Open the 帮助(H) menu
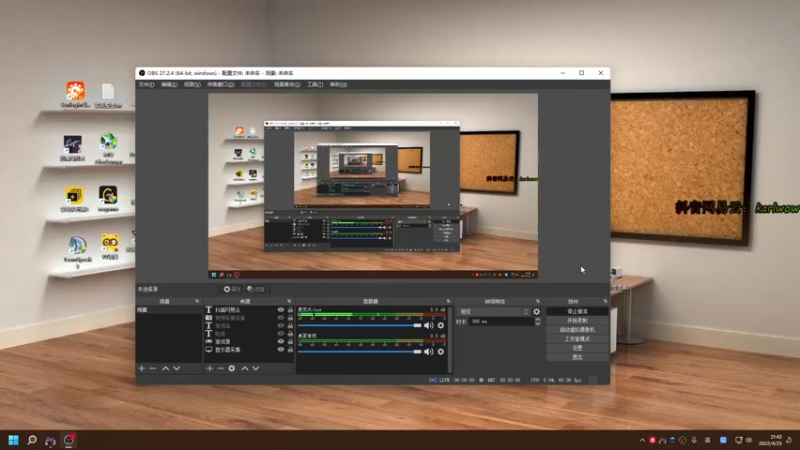Image resolution: width=800 pixels, height=450 pixels. coord(338,85)
